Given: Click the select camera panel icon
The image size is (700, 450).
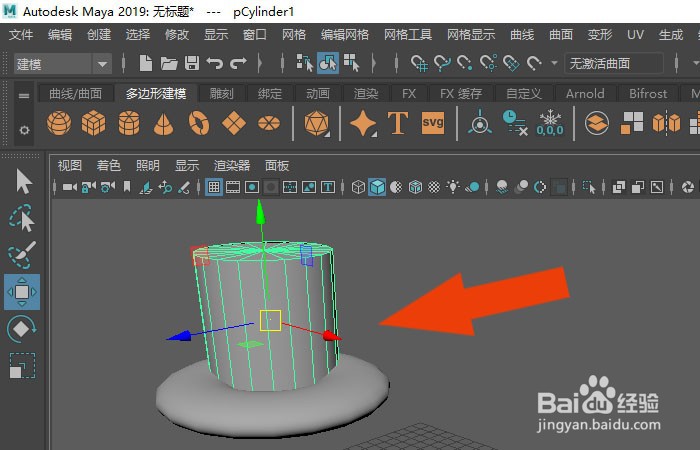Looking at the screenshot, I should (70, 187).
